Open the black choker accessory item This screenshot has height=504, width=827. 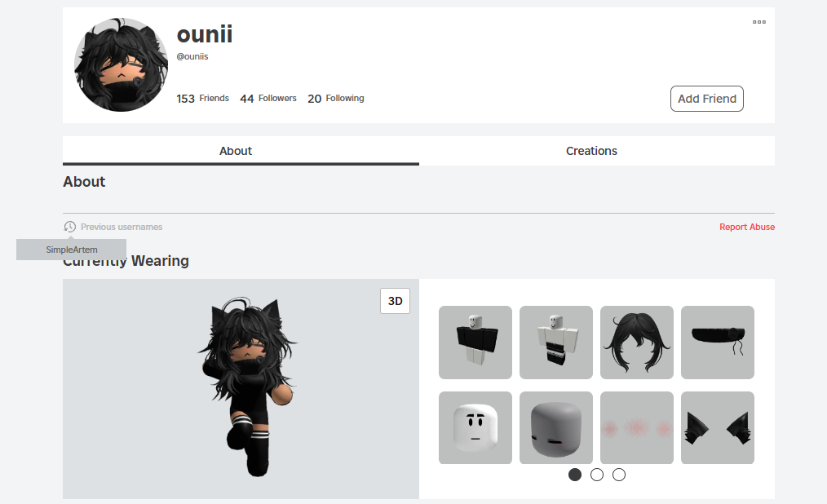(717, 343)
